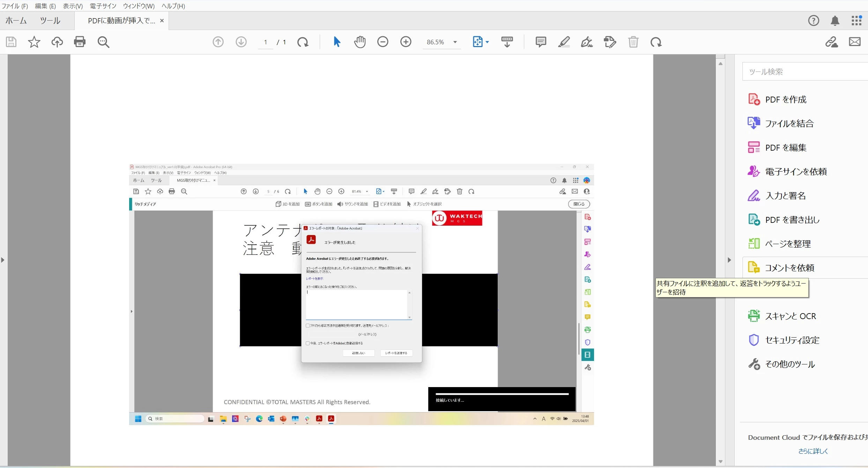Click the upload to cloud icon
This screenshot has width=868, height=468.
(x=57, y=42)
